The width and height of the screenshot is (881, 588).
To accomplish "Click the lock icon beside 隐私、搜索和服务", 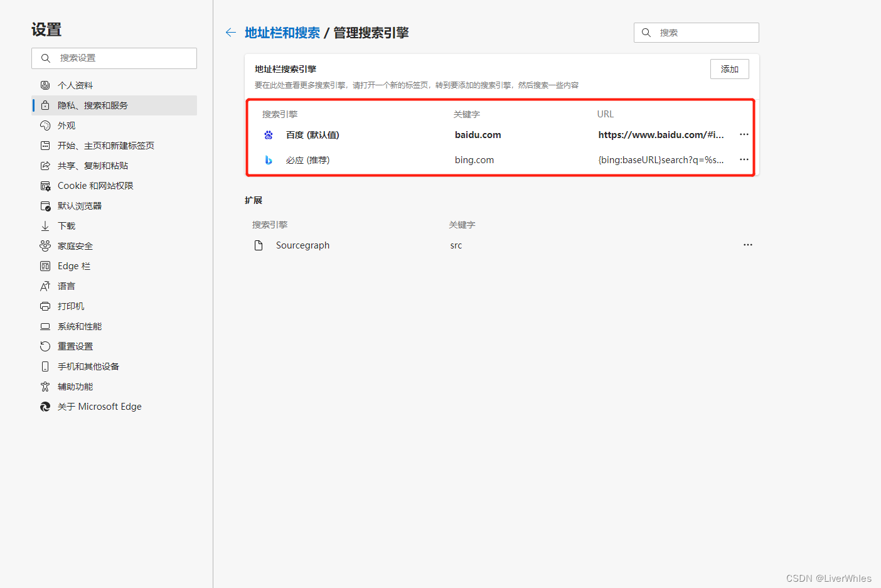I will click(x=45, y=105).
